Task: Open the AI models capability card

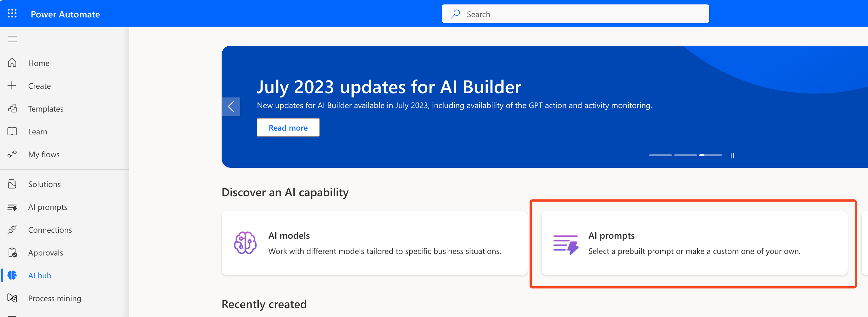Action: click(374, 243)
